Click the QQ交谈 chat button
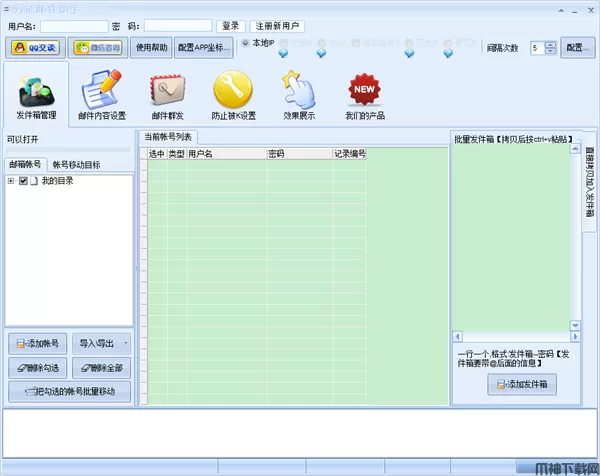The width and height of the screenshot is (600, 476). point(34,47)
